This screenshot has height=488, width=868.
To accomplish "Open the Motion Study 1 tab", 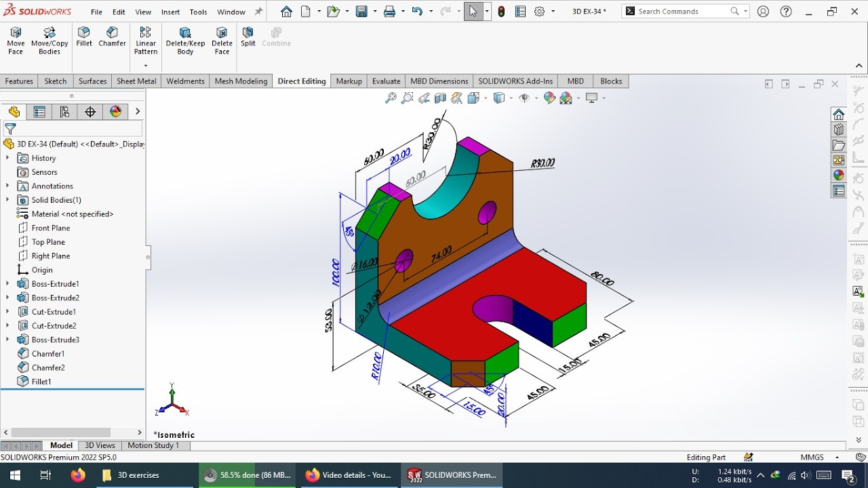I will 153,445.
